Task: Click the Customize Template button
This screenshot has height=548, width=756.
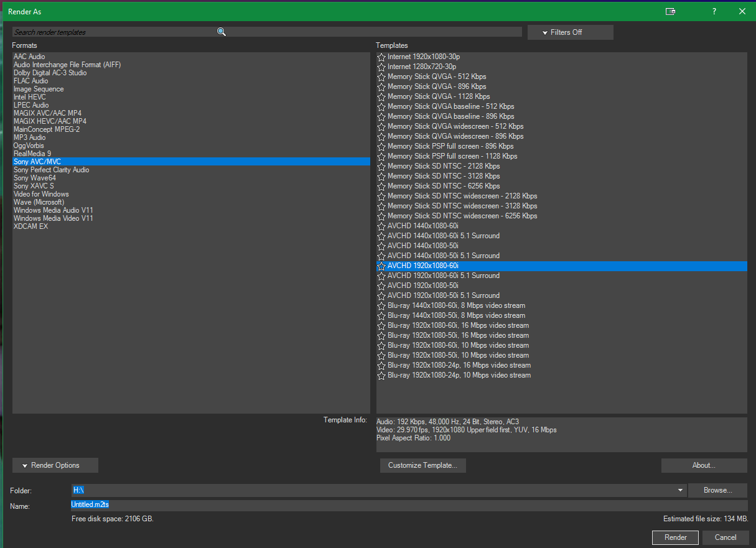Action: point(422,465)
